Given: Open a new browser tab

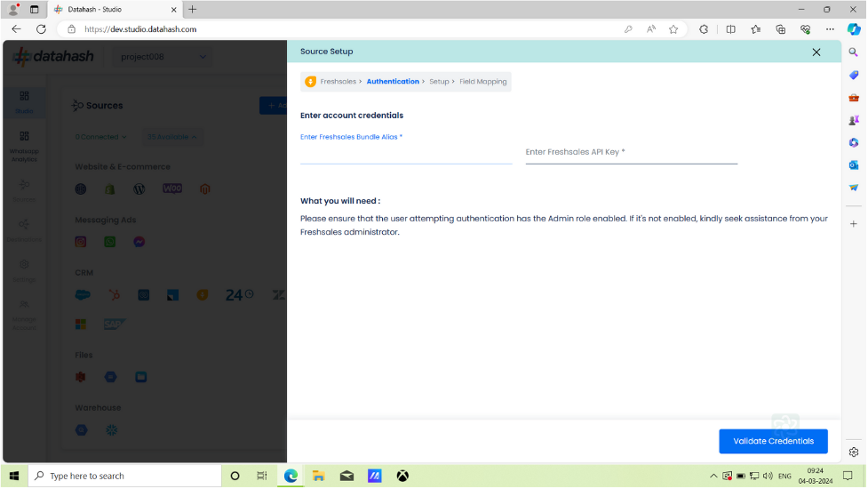Looking at the screenshot, I should tap(193, 10).
